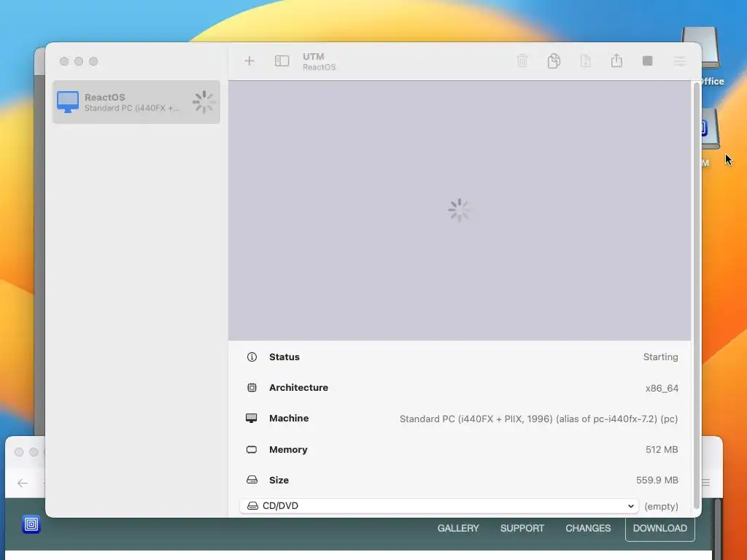The width and height of the screenshot is (747, 560).
Task: Click the '559.9 MB' size value
Action: 657,480
